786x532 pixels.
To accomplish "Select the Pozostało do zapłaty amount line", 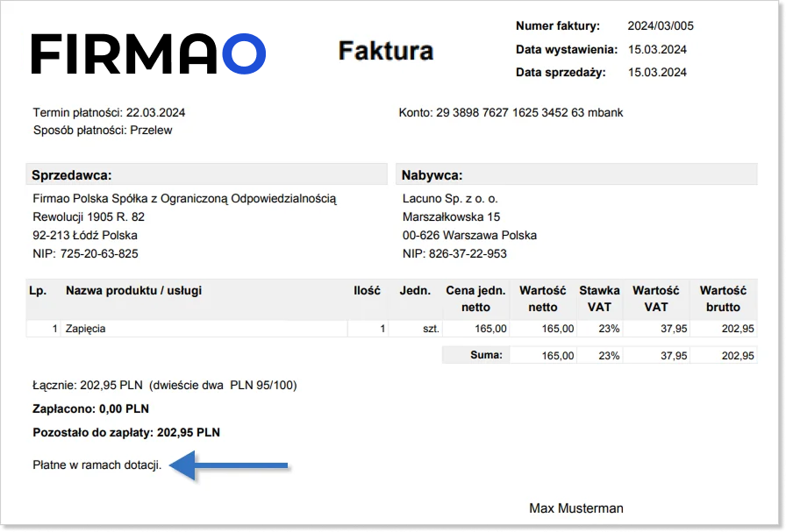I will [x=126, y=432].
